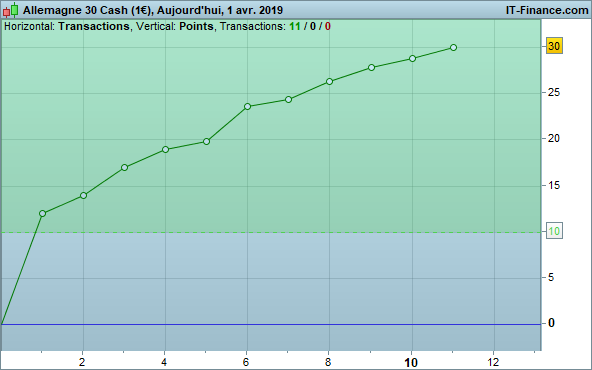This screenshot has width=592, height=370.
Task: Click the bold Points vertical axis label
Action: pos(196,26)
